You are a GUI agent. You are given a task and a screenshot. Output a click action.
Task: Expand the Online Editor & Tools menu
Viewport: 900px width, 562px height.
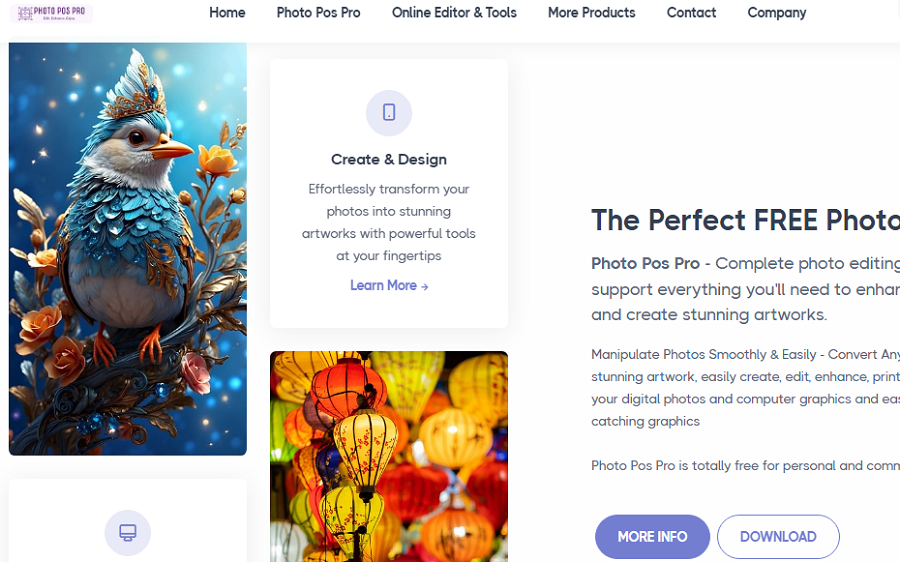point(454,13)
